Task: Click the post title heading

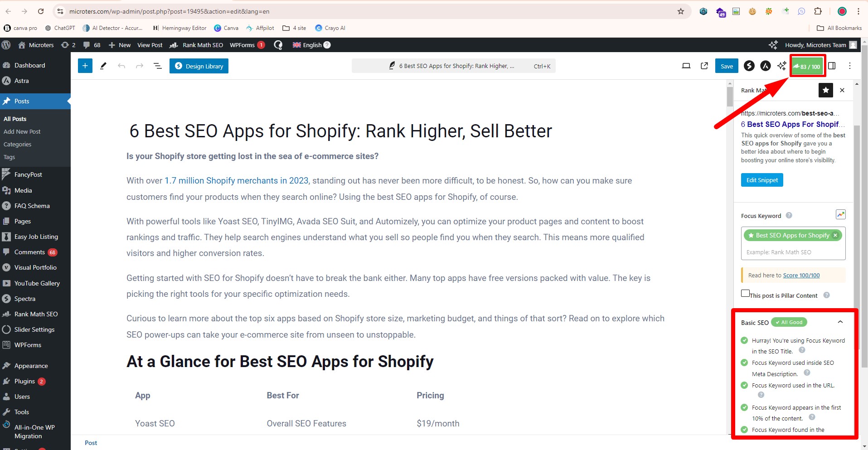Action: pos(341,131)
